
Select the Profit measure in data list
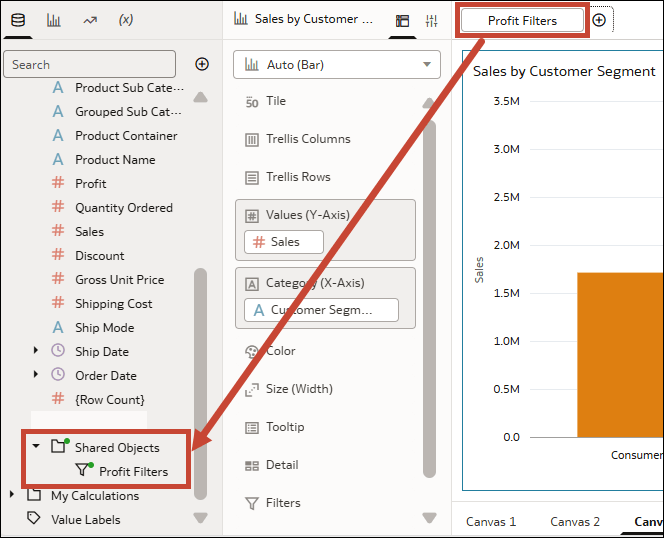pyautogui.click(x=91, y=183)
